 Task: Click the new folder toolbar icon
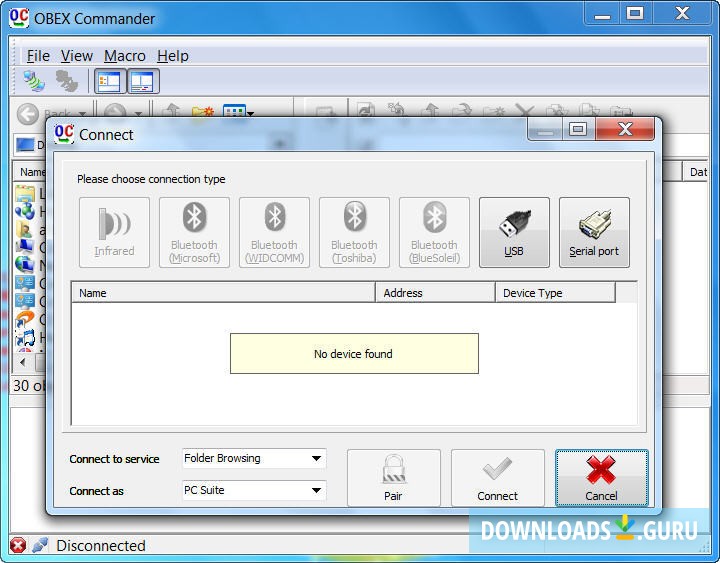coord(203,111)
